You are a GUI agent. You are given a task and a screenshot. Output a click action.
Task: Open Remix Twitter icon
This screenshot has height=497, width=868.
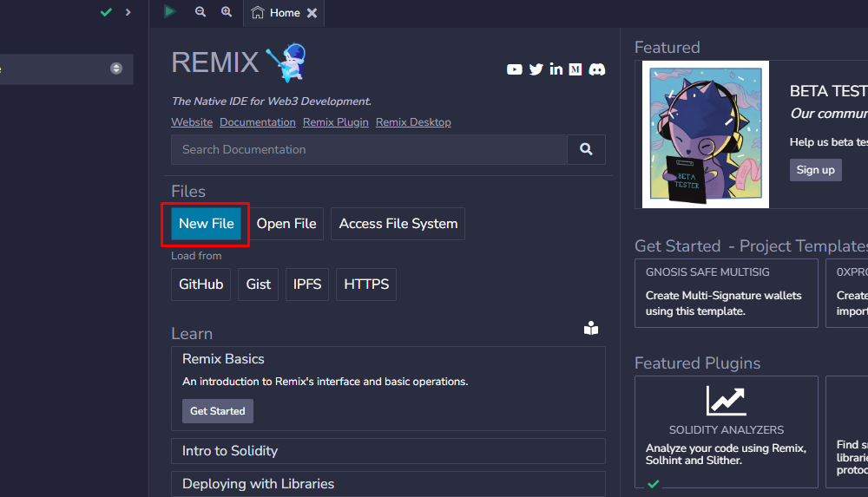tap(536, 69)
